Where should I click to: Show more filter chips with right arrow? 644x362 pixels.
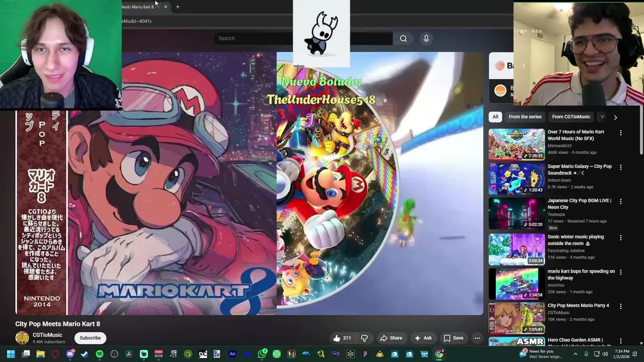coord(615,117)
